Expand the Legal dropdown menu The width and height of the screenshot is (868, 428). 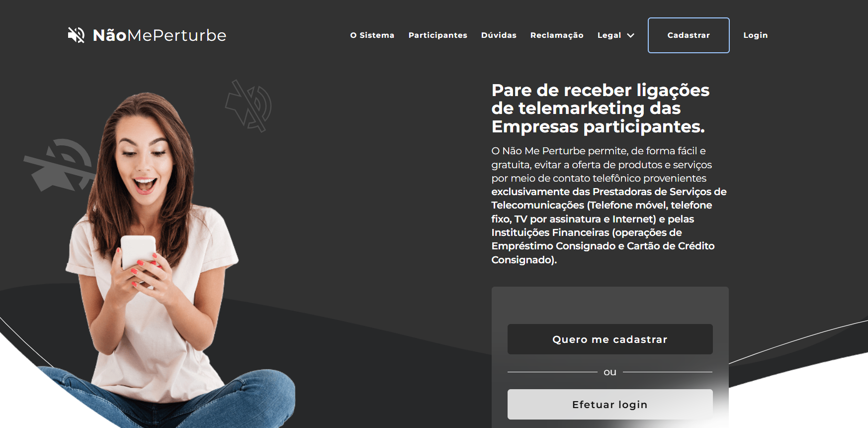click(x=616, y=35)
